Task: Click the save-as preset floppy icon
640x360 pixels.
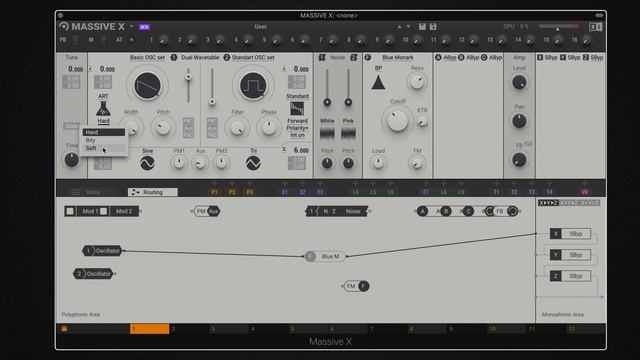Action: point(433,27)
